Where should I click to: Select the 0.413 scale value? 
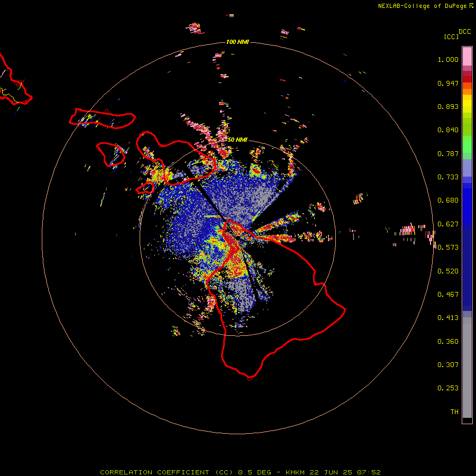click(448, 318)
